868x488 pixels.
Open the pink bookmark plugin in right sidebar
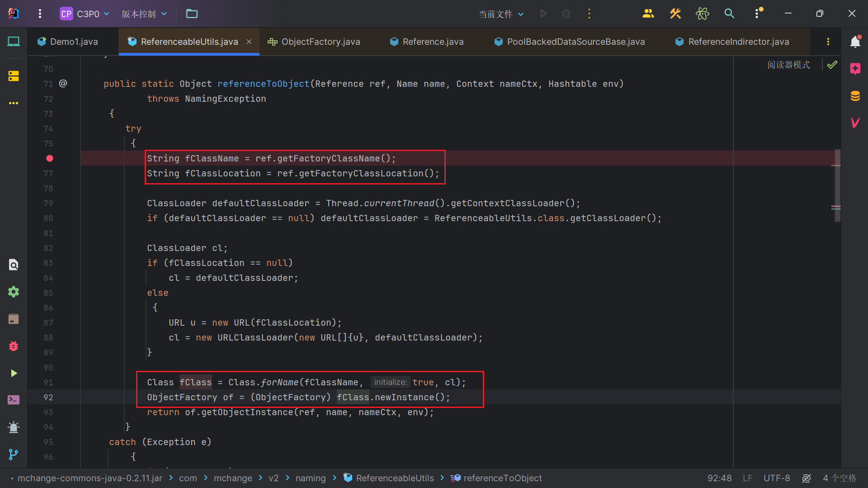[855, 69]
